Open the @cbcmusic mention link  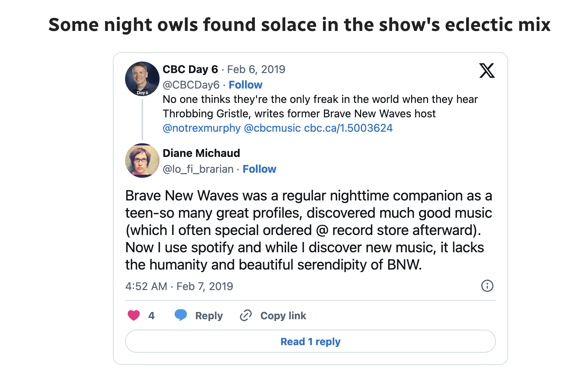click(272, 128)
